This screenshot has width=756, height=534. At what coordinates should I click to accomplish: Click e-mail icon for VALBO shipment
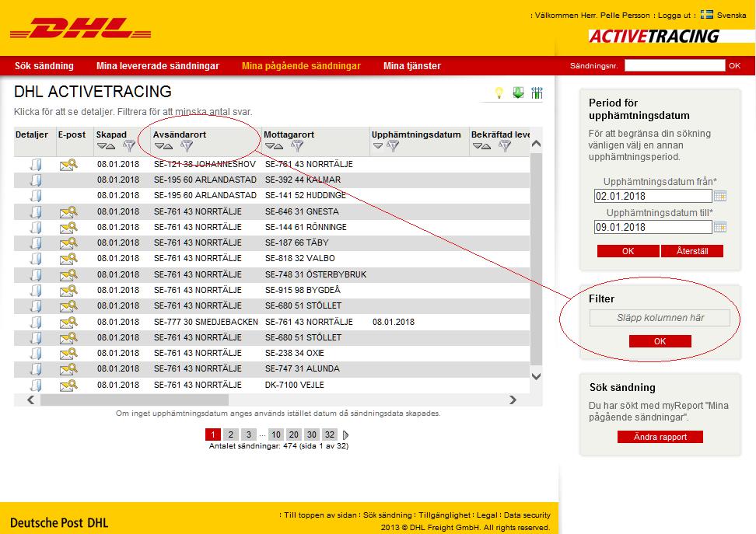pyautogui.click(x=68, y=259)
